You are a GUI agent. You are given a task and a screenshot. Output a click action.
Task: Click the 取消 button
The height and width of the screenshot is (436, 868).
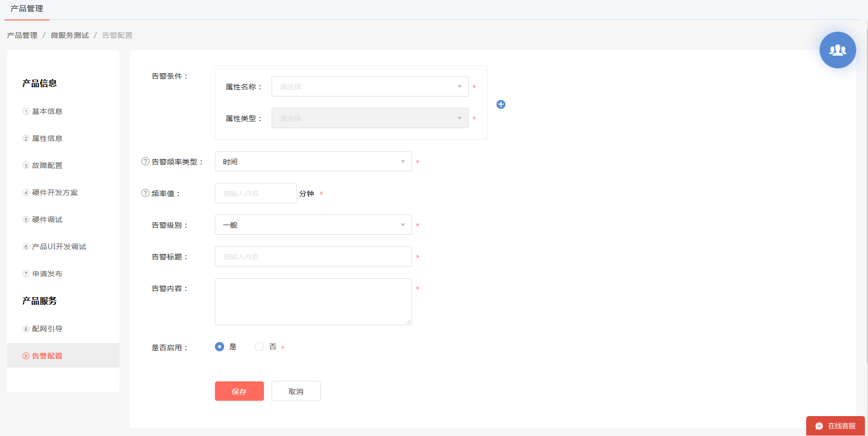296,391
